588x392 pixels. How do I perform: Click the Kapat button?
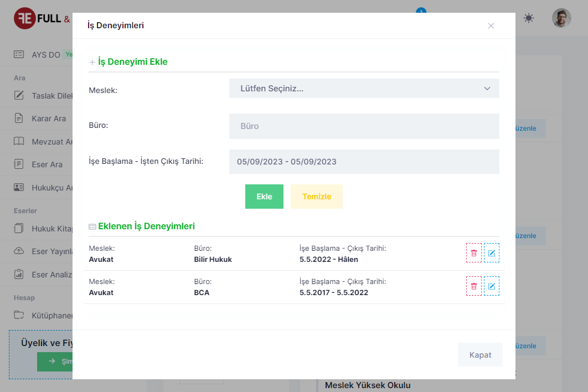pyautogui.click(x=479, y=355)
